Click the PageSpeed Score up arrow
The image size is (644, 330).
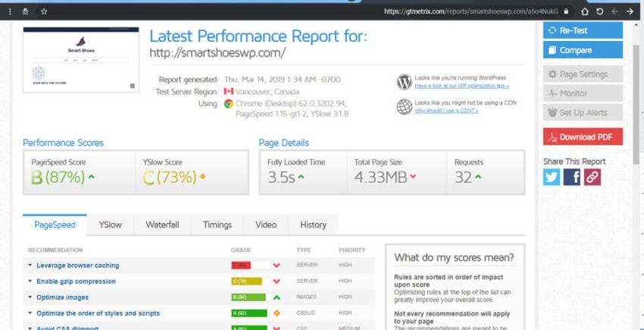coord(92,177)
